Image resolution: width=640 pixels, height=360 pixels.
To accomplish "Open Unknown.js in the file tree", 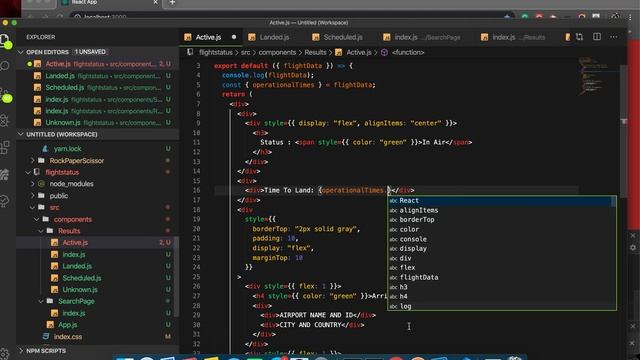I will (80, 289).
